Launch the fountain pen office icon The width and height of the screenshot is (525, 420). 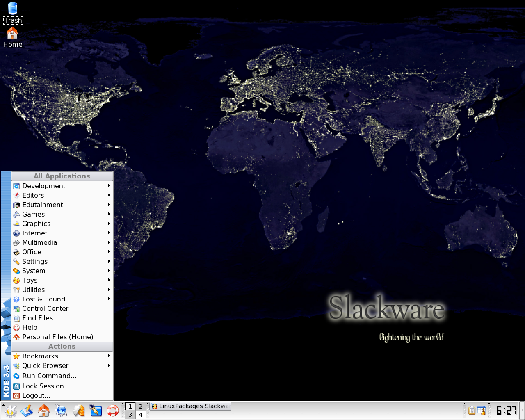click(96, 411)
